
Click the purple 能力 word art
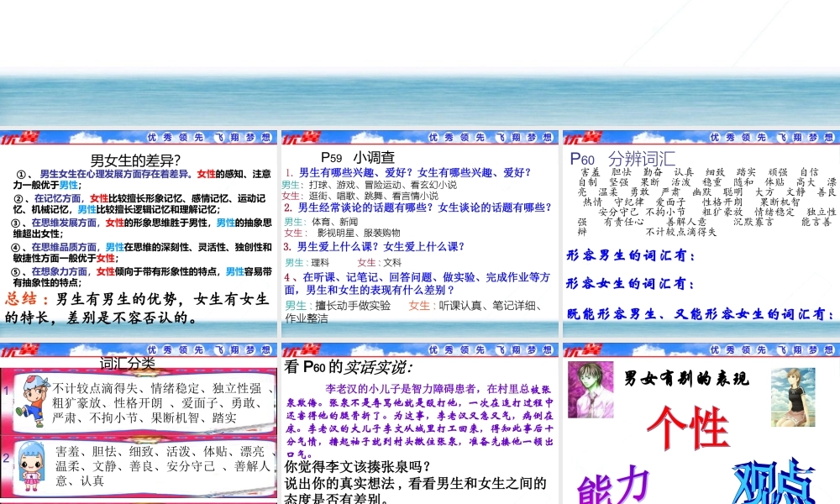point(613,484)
